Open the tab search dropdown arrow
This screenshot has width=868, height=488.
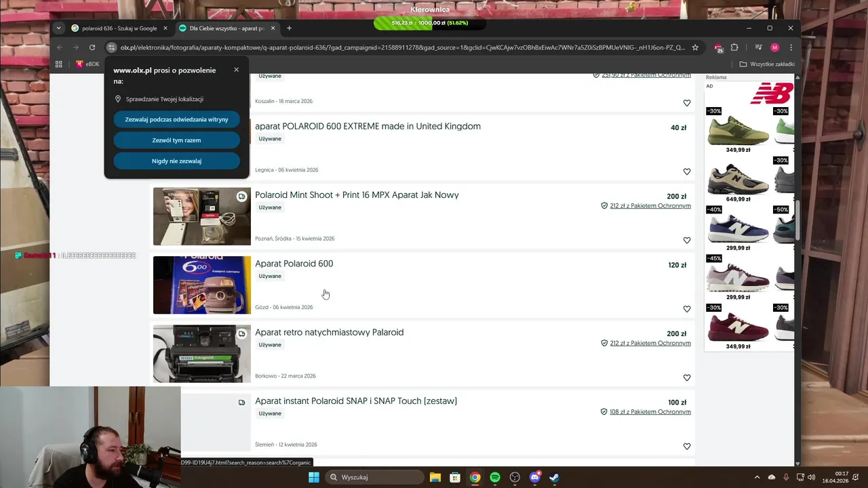[x=59, y=28]
